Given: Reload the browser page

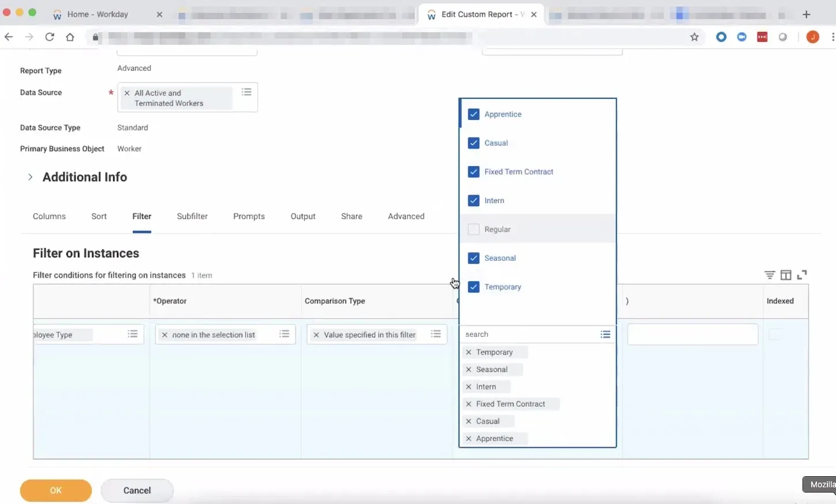Looking at the screenshot, I should (50, 37).
